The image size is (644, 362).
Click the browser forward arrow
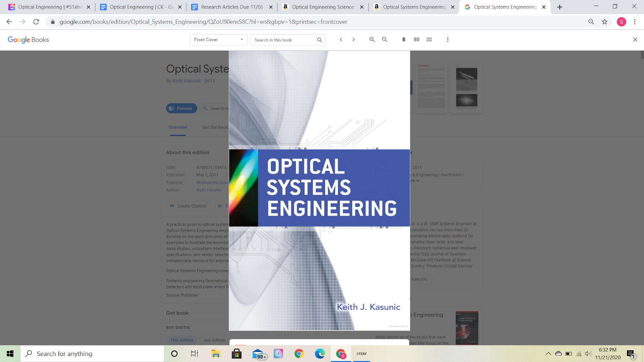(23, 22)
